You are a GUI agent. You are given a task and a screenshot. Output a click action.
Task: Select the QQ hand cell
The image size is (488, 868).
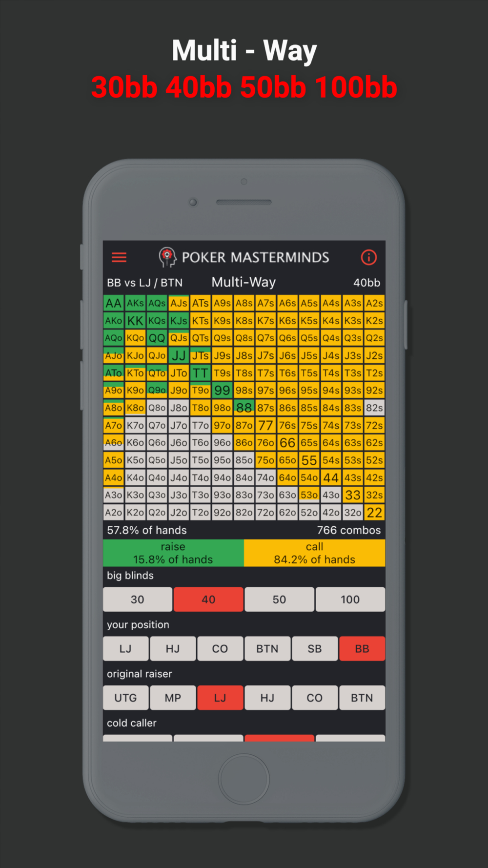click(157, 338)
